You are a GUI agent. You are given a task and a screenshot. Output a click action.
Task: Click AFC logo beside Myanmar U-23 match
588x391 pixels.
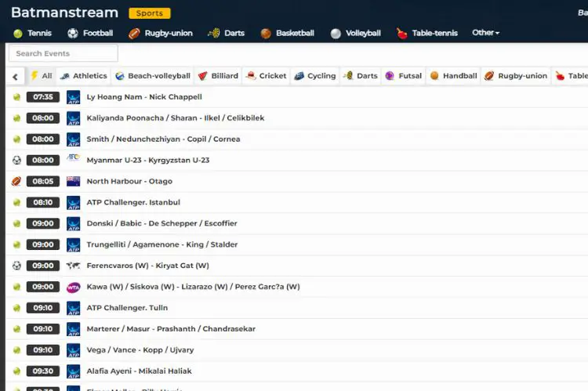point(73,157)
